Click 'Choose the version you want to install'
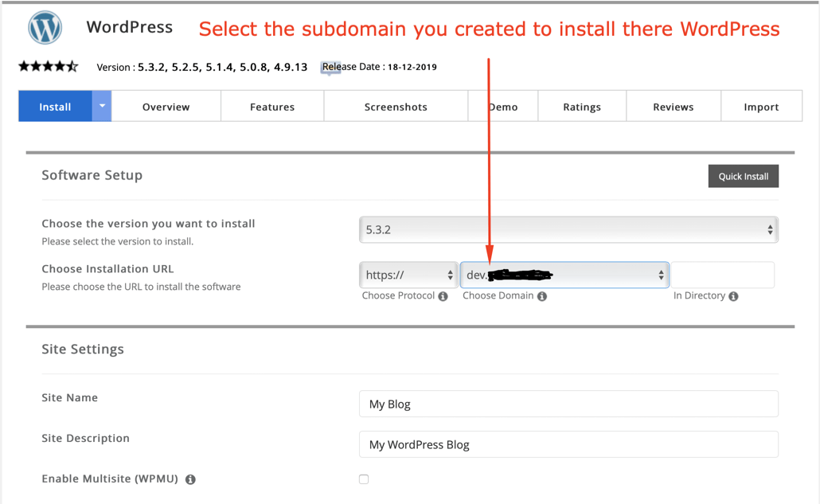Viewport: 820px width, 504px height. tap(149, 224)
